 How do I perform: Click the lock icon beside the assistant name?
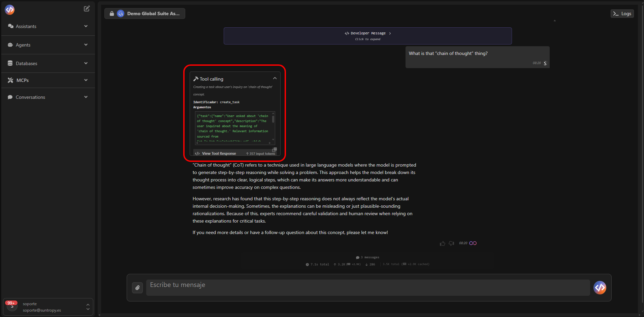click(112, 13)
